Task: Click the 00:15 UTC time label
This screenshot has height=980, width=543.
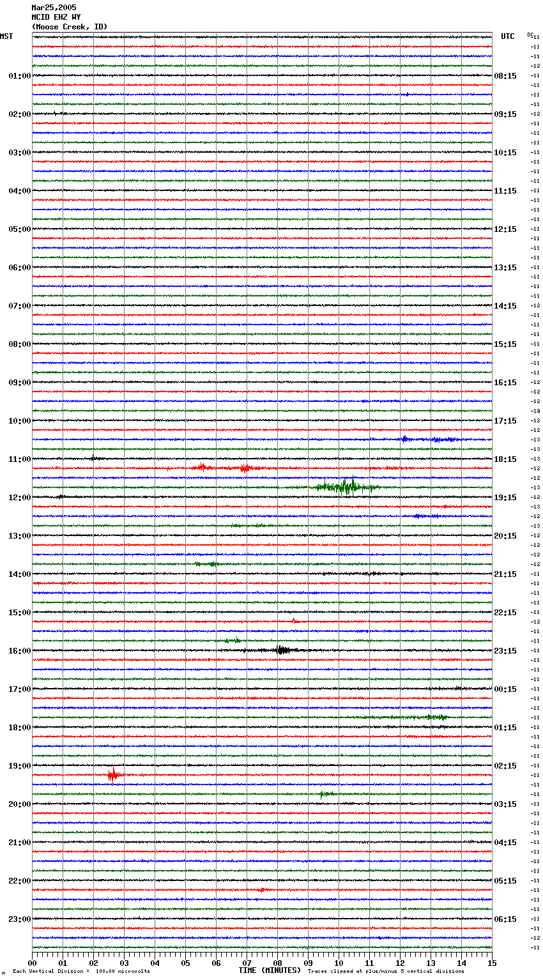Action: [x=505, y=689]
